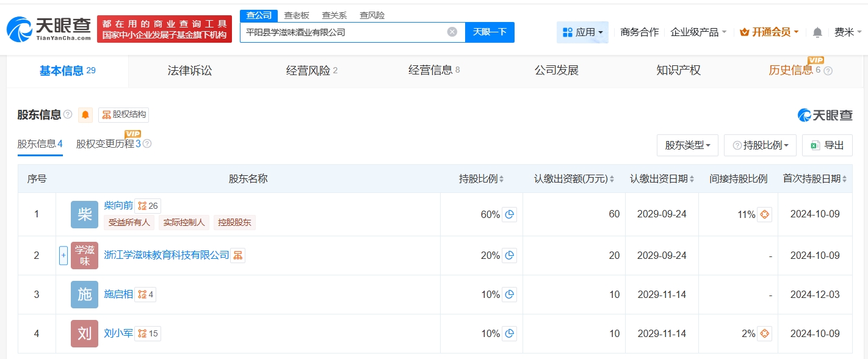Screen dimensions: 868x359
Task: Click the company name search input field
Action: pos(342,32)
